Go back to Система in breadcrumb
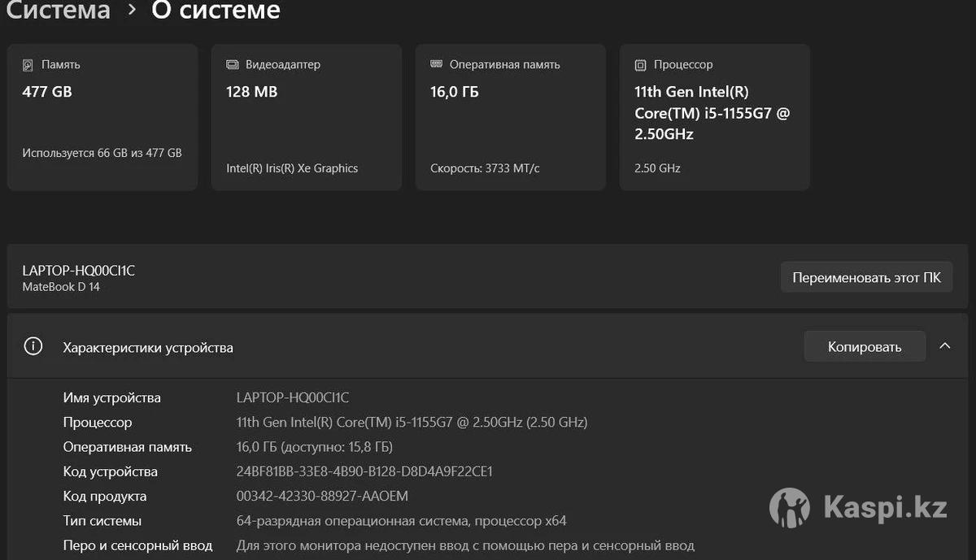Viewport: 976px width, 560px height. (59, 11)
